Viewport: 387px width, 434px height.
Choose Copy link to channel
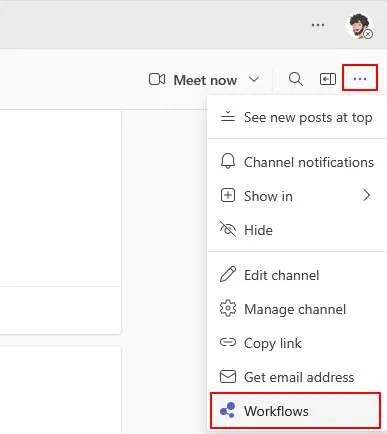tap(296, 343)
